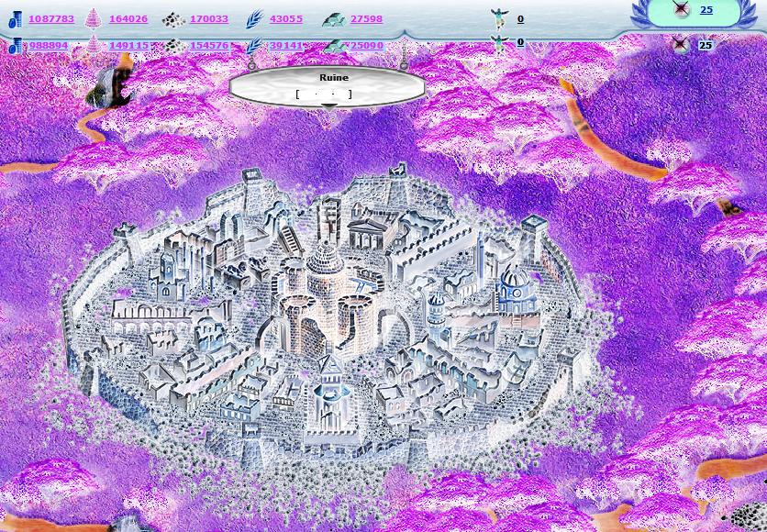
Task: Click the round emblem in the second row
Action: tap(681, 45)
